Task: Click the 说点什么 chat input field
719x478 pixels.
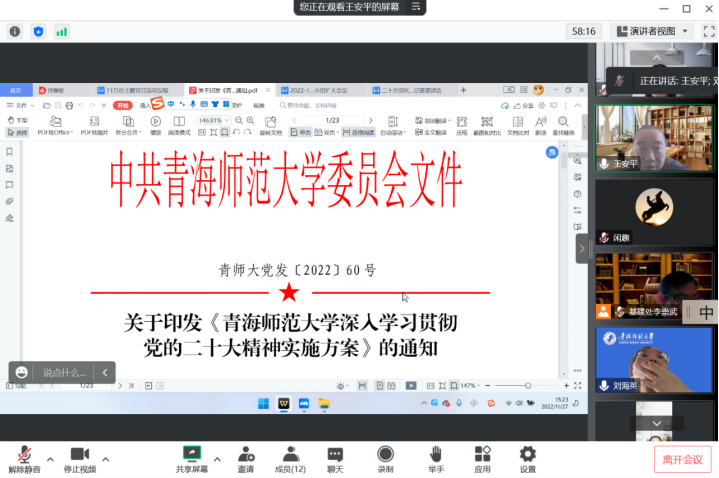Action: point(64,372)
